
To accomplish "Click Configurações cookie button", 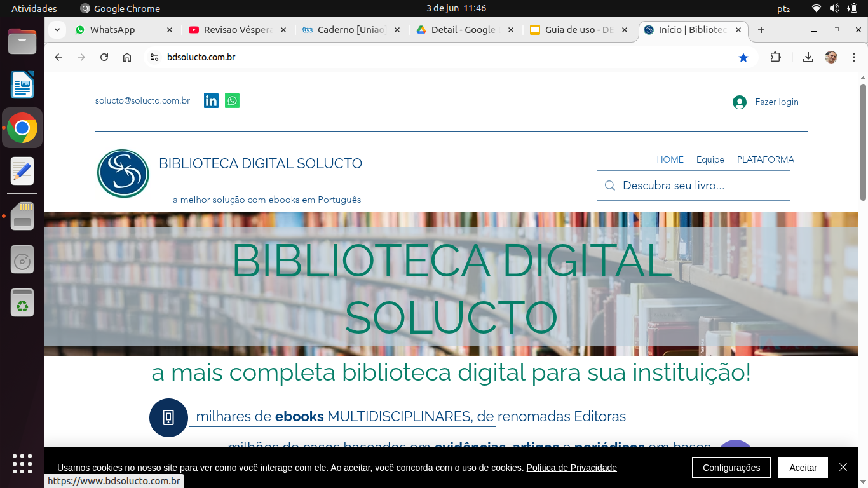I will point(731,468).
